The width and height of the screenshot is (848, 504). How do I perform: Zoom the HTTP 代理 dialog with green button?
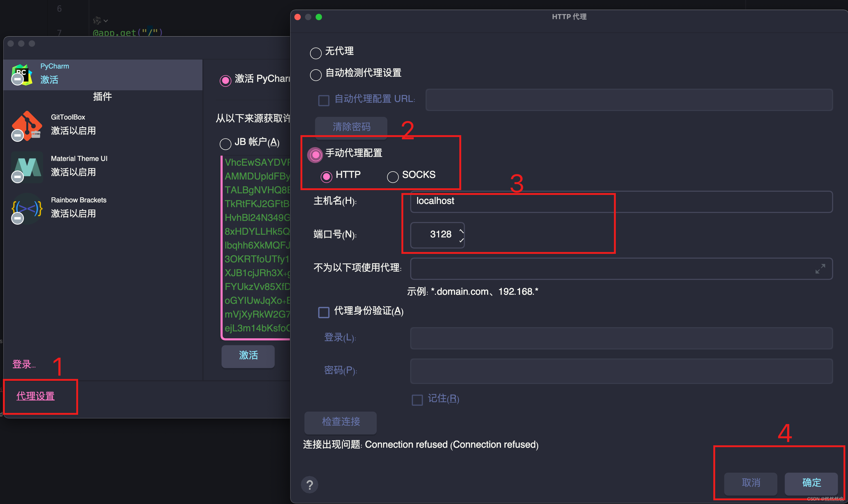point(319,17)
